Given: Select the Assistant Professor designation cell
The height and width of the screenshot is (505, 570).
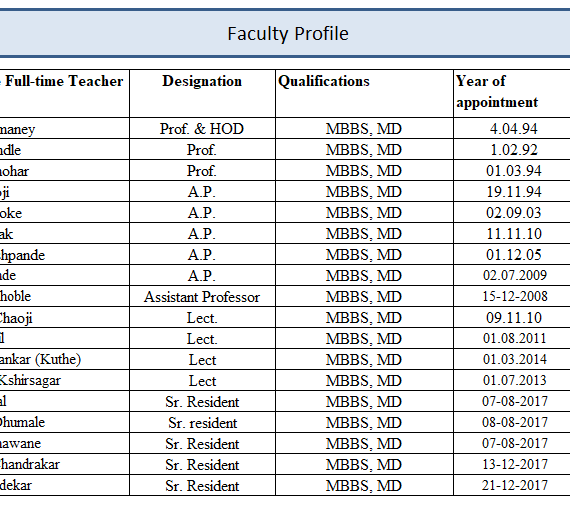Looking at the screenshot, I should (202, 297).
